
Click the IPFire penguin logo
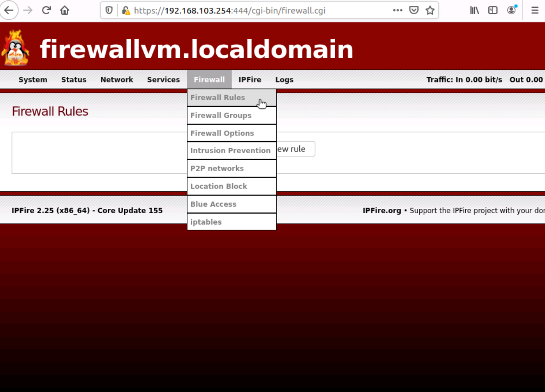click(15, 48)
